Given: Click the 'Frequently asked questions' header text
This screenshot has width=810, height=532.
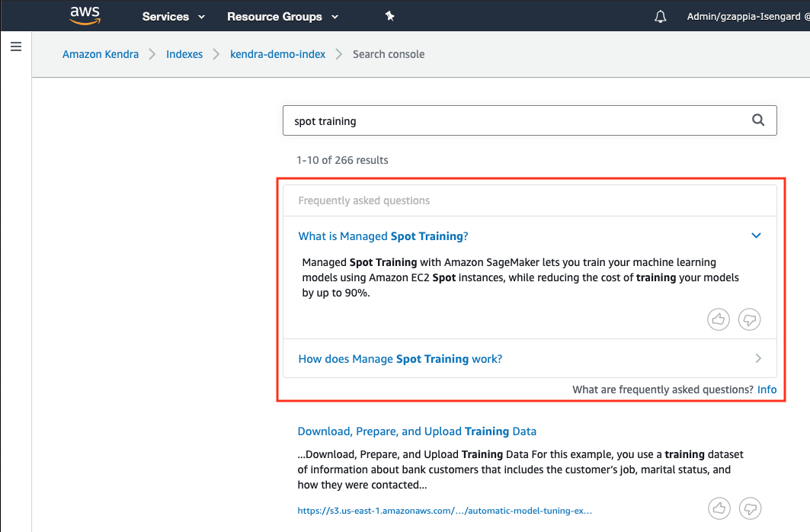Looking at the screenshot, I should click(364, 200).
